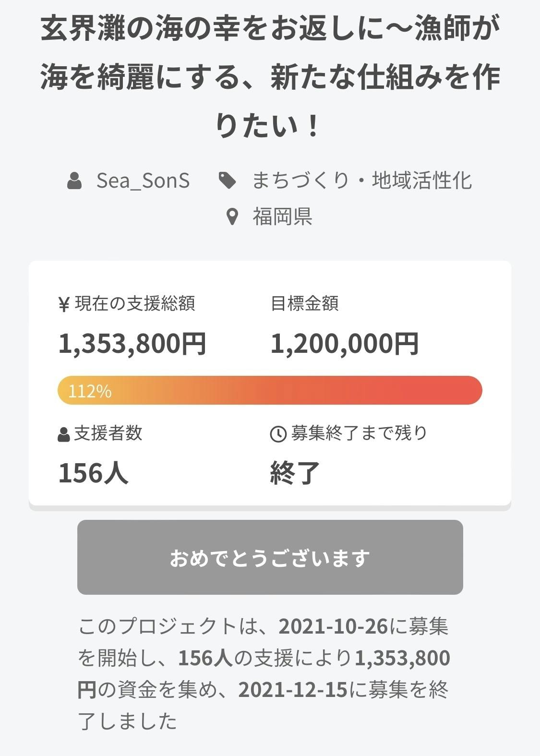The image size is (540, 756).
Task: Click the 1,200,000円 goal amount
Action: (345, 344)
